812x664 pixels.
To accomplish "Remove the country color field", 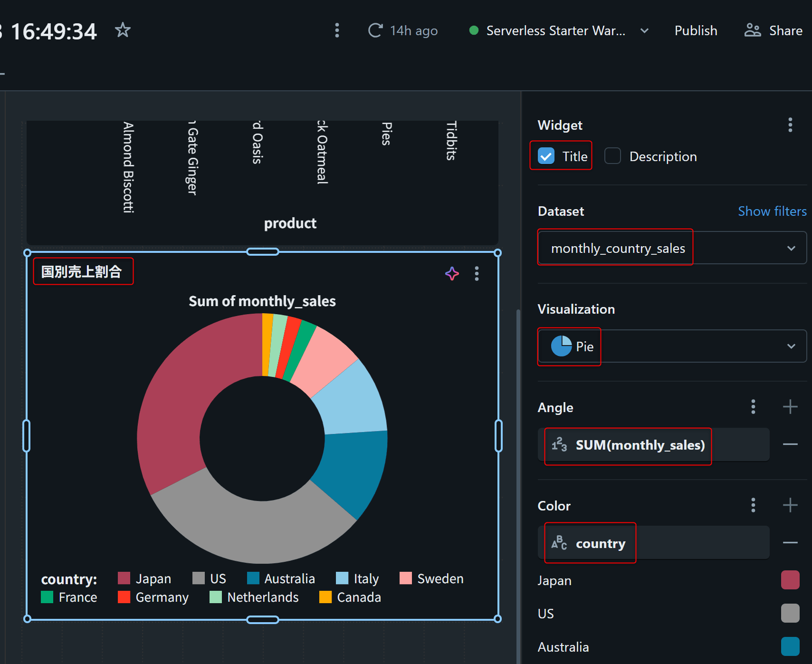I will point(790,543).
